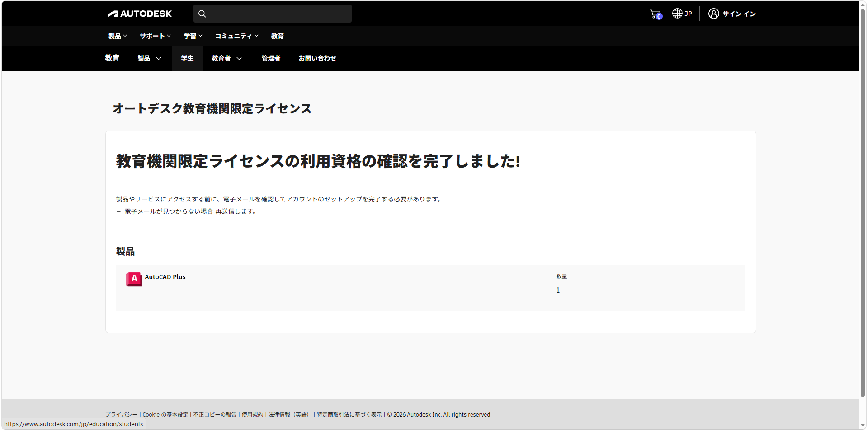This screenshot has height=431, width=868.
Task: Open 法律情報（英語） footer link
Action: (290, 415)
